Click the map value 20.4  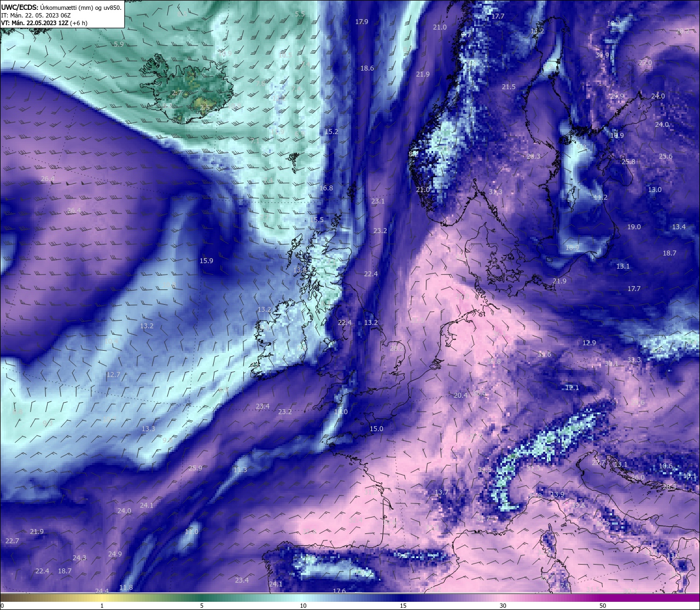(x=460, y=396)
